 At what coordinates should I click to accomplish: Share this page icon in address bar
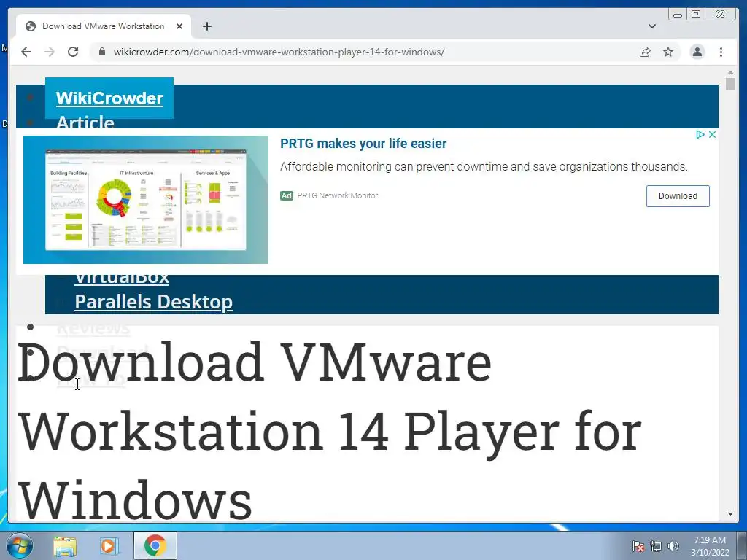coord(645,52)
